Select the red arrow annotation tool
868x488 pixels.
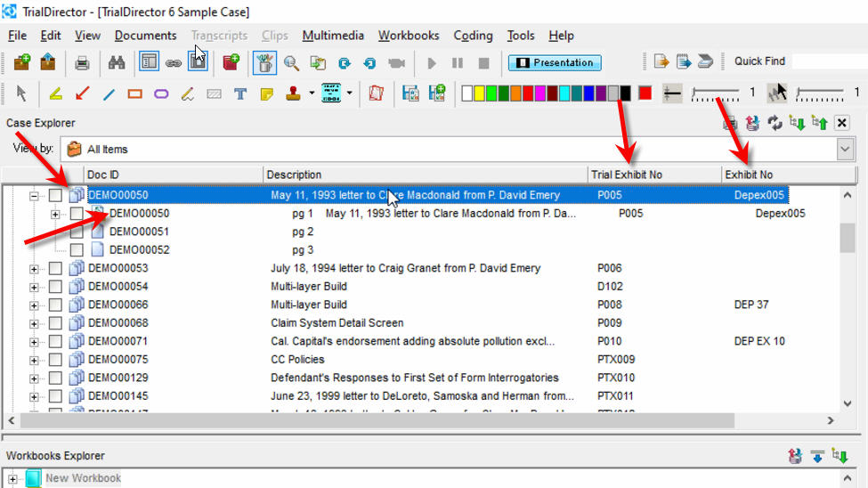[x=83, y=94]
